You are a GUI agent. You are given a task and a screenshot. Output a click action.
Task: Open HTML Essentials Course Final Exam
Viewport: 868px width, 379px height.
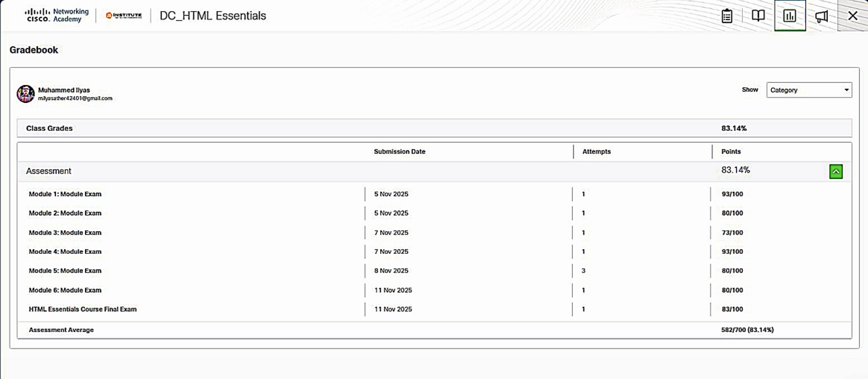pyautogui.click(x=83, y=309)
